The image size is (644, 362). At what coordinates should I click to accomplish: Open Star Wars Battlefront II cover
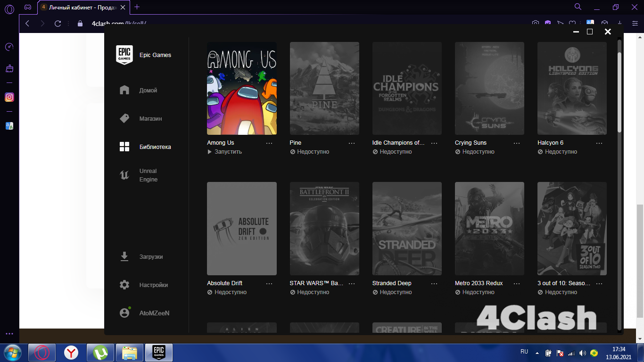coord(324,229)
